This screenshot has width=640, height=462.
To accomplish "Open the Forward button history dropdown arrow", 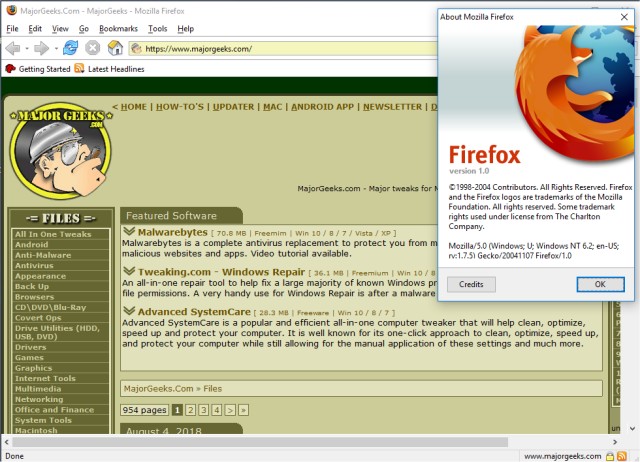I will [x=56, y=49].
